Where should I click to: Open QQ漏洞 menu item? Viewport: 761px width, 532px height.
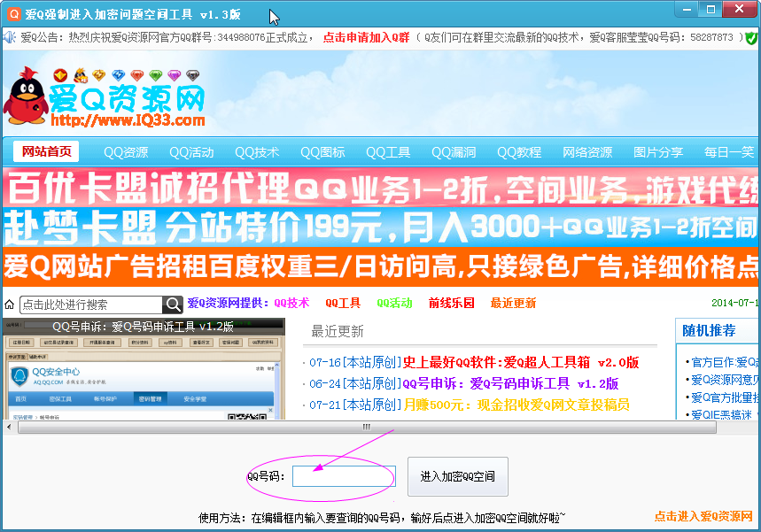454,152
